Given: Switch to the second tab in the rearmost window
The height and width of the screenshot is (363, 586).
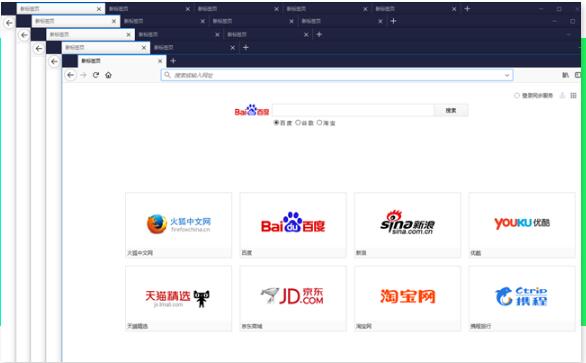Looking at the screenshot, I should tap(149, 9).
